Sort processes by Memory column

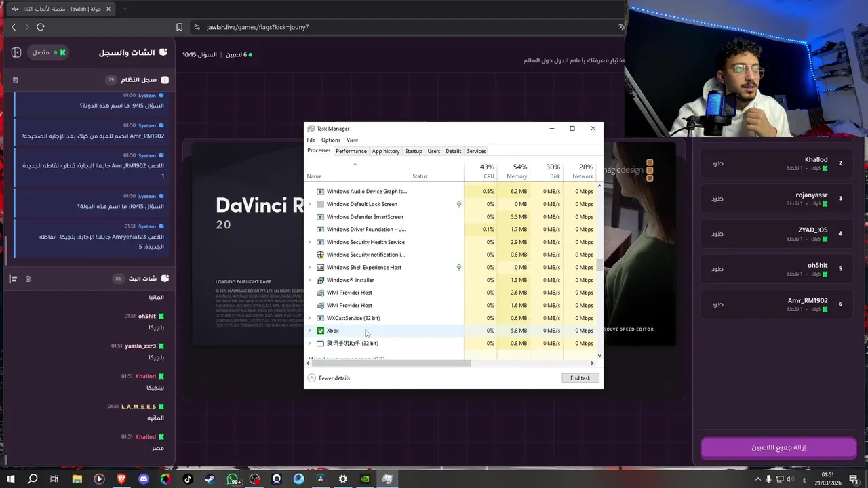click(x=513, y=171)
